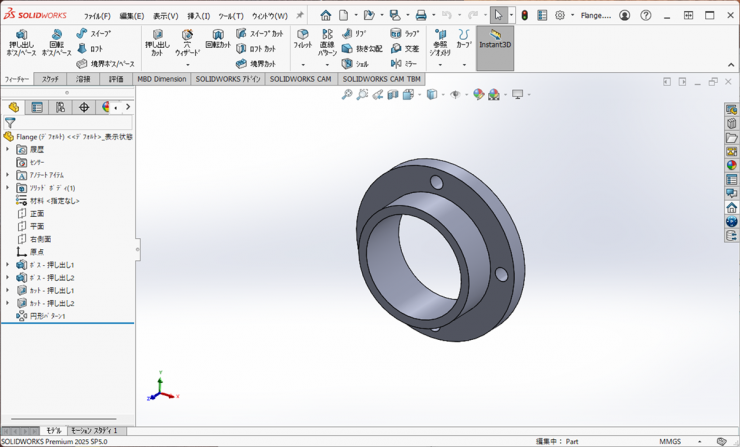Click the rebuild traffic light icon

pyautogui.click(x=524, y=16)
